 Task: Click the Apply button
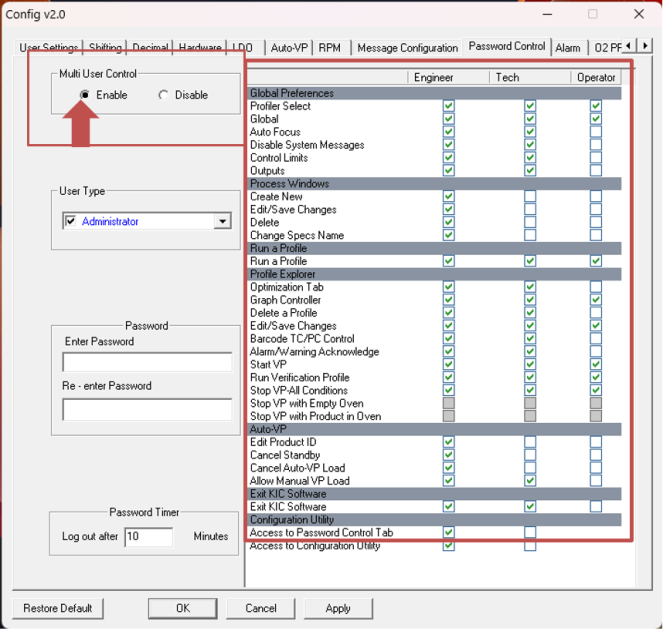pos(338,608)
